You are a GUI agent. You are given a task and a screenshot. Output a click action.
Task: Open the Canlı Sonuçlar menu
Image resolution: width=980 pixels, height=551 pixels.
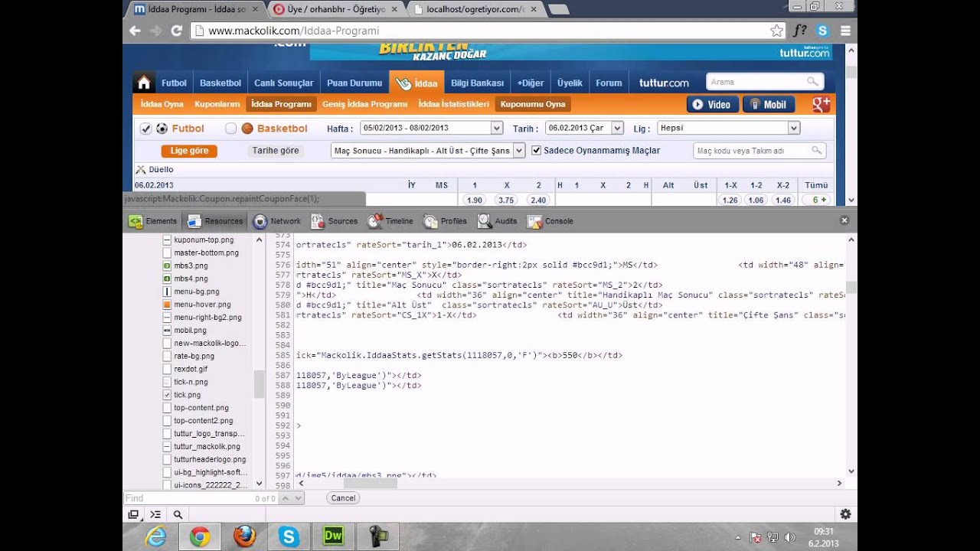pos(284,83)
